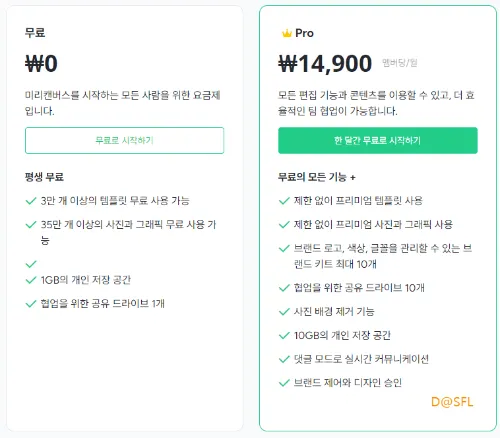Click the 협업을 위한 공유 드라이브 10개 feature

coord(359,288)
